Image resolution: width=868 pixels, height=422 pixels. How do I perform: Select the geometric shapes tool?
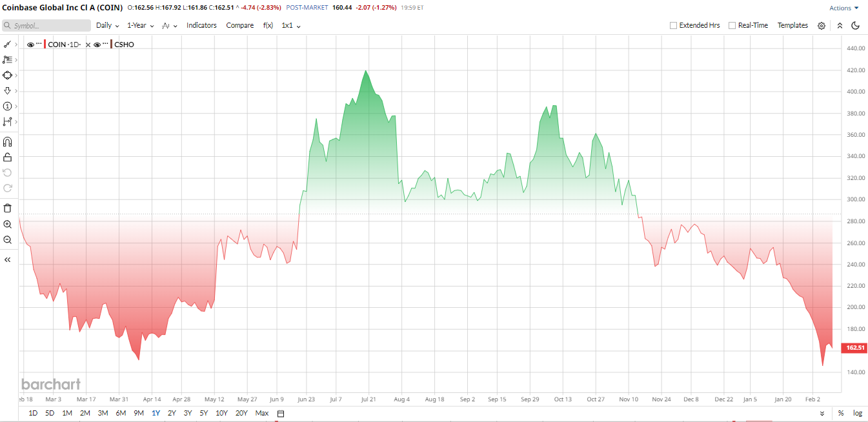[7, 75]
